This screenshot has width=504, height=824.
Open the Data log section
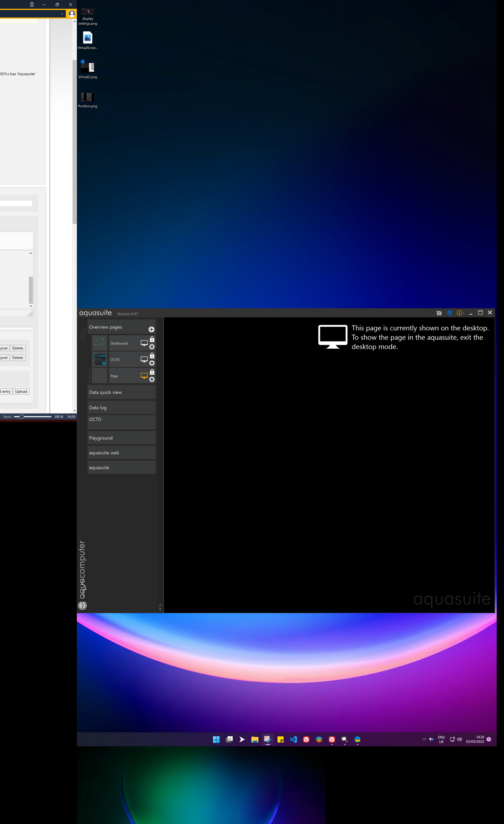click(x=121, y=407)
